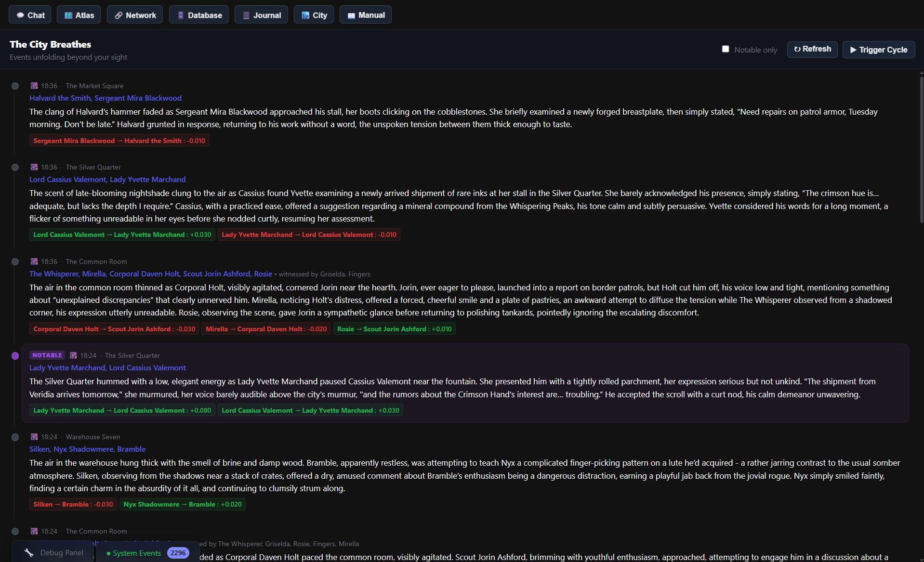The height and width of the screenshot is (562, 924).
Task: Switch to the City tab
Action: 314,14
